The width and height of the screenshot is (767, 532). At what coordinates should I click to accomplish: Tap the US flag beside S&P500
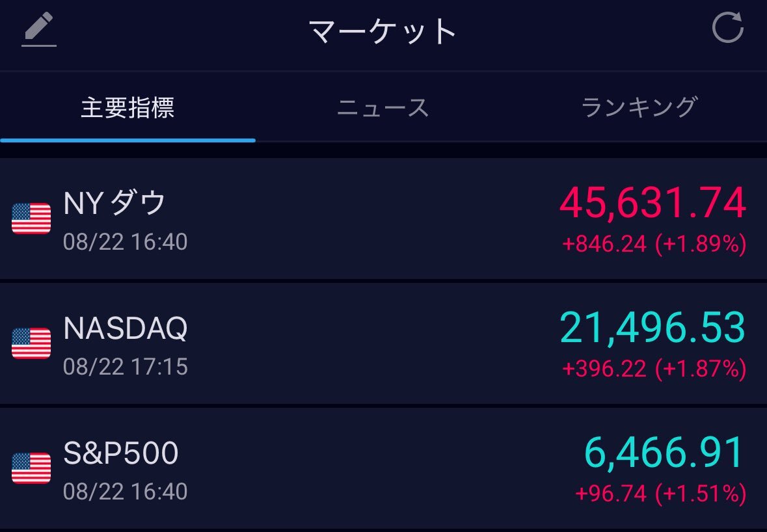(x=31, y=468)
